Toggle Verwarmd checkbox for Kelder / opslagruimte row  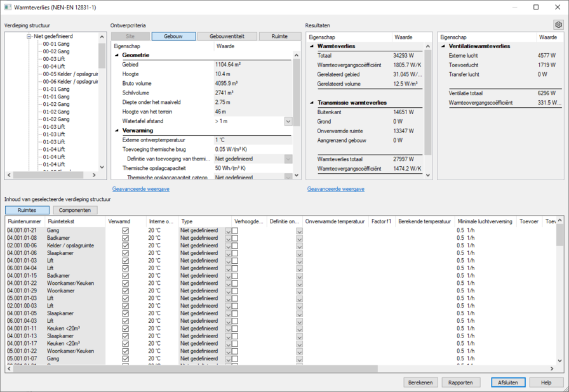[x=125, y=245]
